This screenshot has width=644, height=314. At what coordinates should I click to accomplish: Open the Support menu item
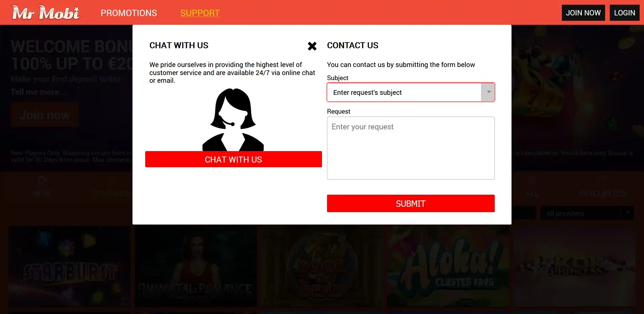[200, 13]
